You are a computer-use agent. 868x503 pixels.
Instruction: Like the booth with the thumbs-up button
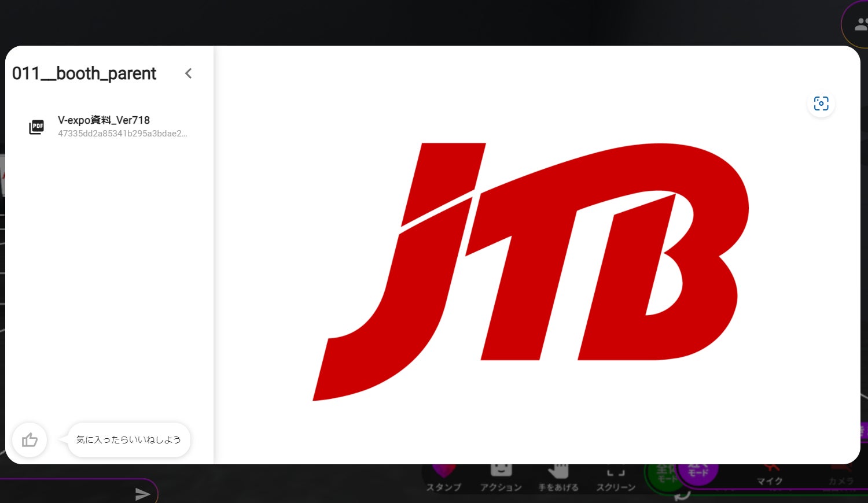(30, 440)
